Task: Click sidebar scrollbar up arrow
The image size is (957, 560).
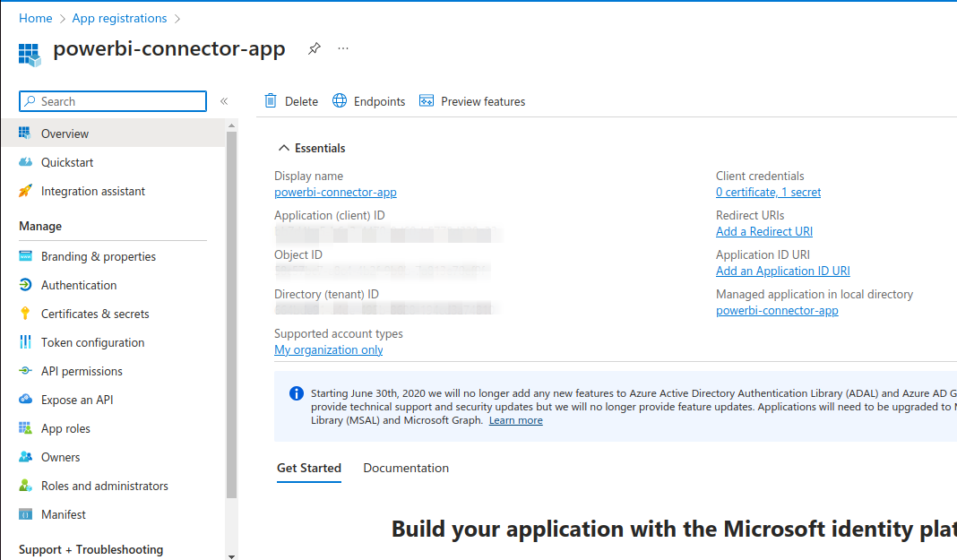Action: [231, 125]
